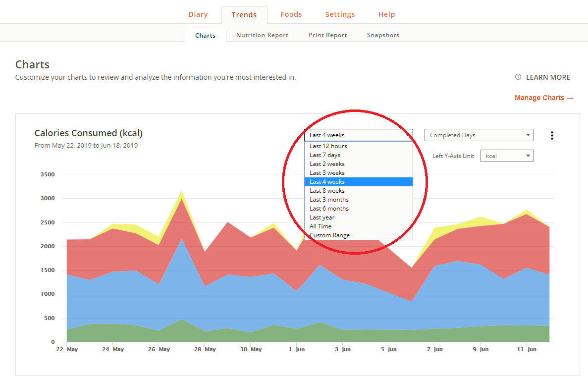Image resolution: width=588 pixels, height=379 pixels.
Task: Click the 2000 y-axis value
Action: click(x=48, y=246)
